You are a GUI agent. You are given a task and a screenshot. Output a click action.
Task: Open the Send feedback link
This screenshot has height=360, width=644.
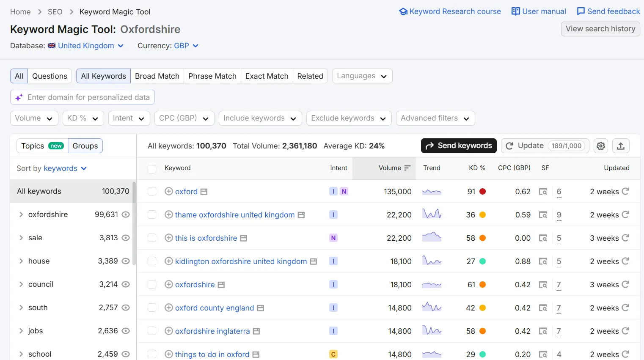click(x=608, y=11)
